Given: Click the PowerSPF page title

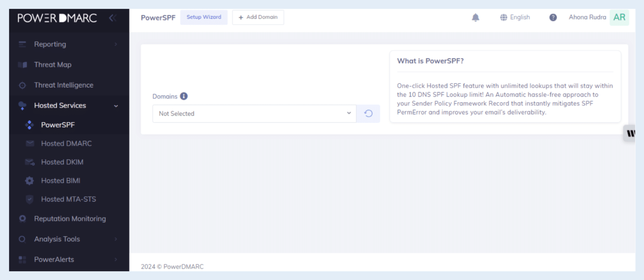Looking at the screenshot, I should [x=158, y=18].
